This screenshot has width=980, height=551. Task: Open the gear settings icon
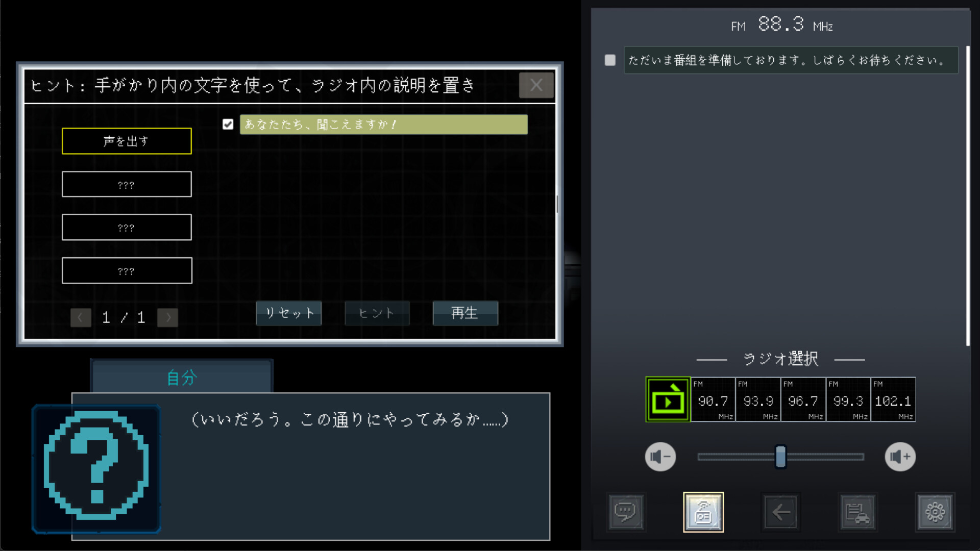(x=935, y=512)
